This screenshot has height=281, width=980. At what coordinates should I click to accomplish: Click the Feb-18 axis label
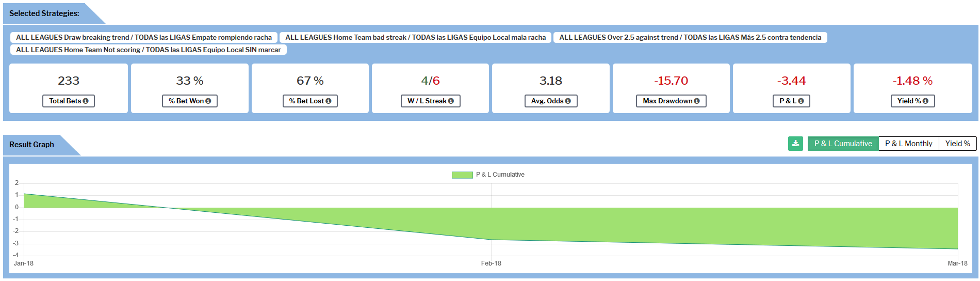point(491,263)
